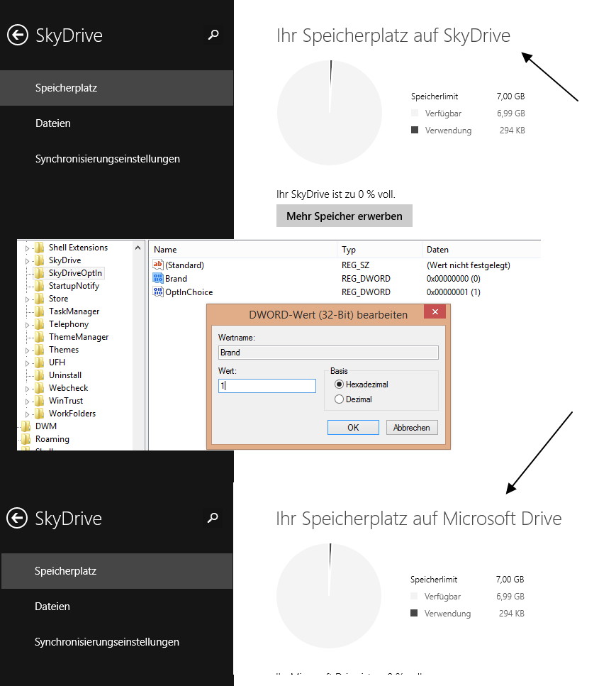616x686 pixels.
Task: Click the Telephony folder icon
Action: pyautogui.click(x=40, y=324)
